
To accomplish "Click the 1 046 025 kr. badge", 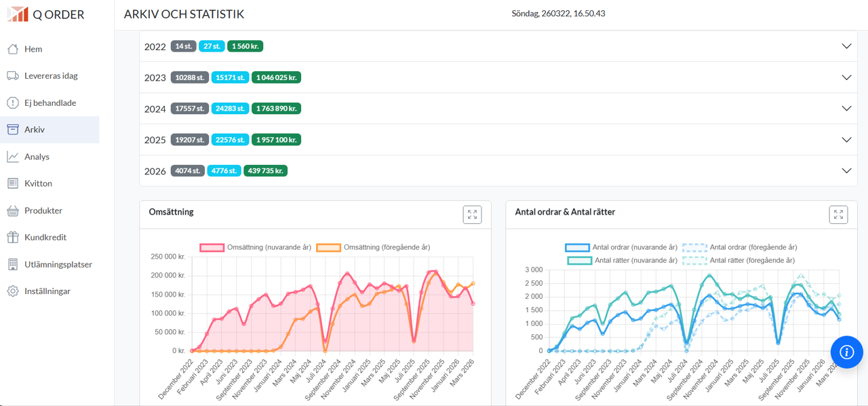I will tap(277, 77).
